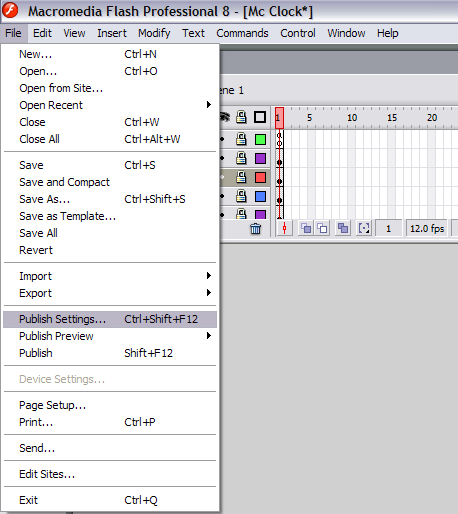Select Revert from the File menu
Image resolution: width=458 pixels, height=514 pixels.
tap(110, 250)
